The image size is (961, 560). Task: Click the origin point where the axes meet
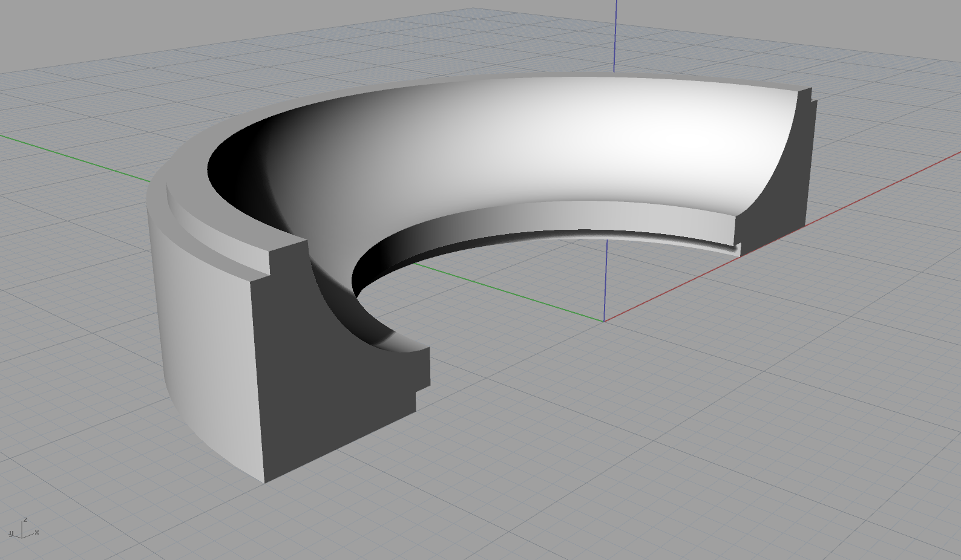[x=604, y=321]
